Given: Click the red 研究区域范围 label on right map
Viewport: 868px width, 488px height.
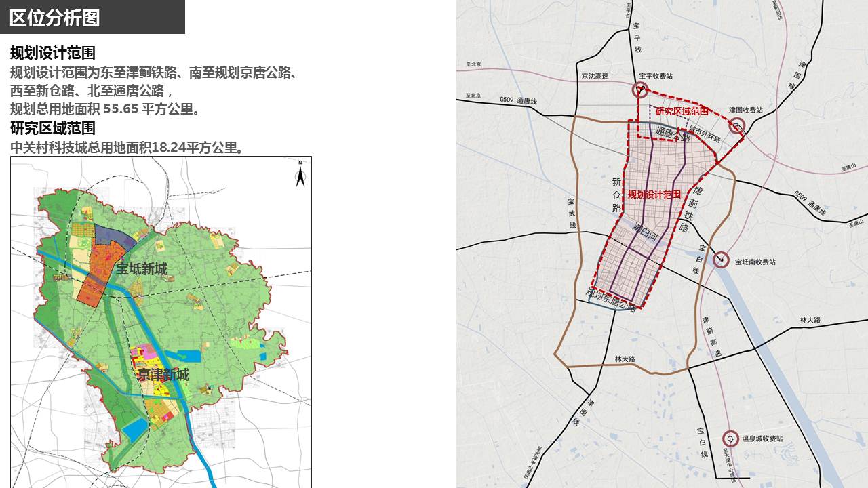Looking at the screenshot, I should pos(682,110).
